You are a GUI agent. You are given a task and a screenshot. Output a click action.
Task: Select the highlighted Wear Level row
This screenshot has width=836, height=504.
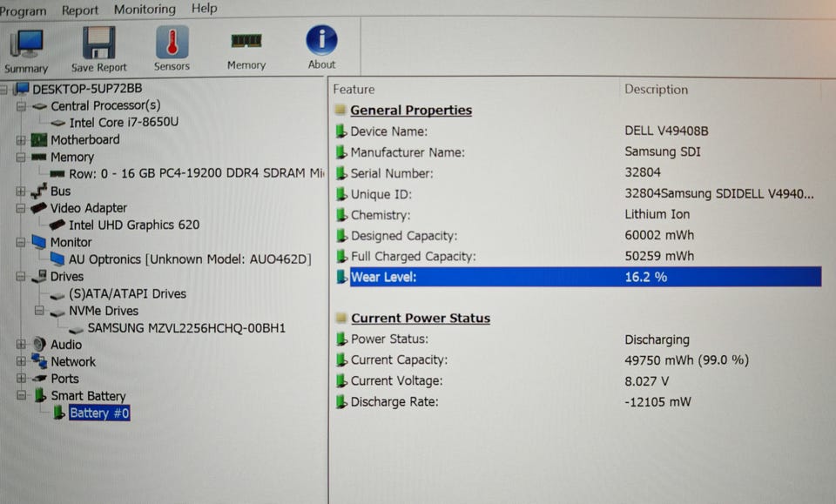(x=578, y=277)
